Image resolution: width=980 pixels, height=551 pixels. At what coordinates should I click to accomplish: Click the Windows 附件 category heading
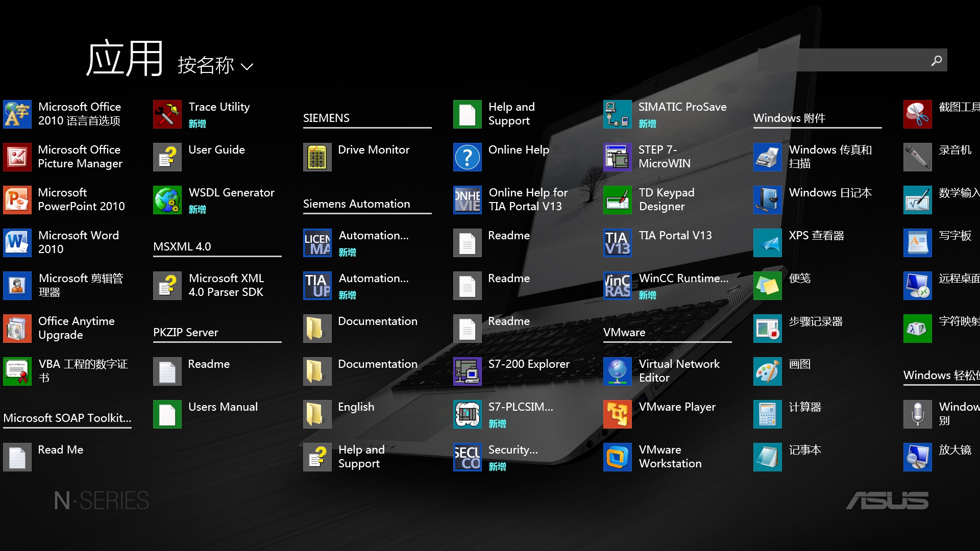tap(789, 118)
